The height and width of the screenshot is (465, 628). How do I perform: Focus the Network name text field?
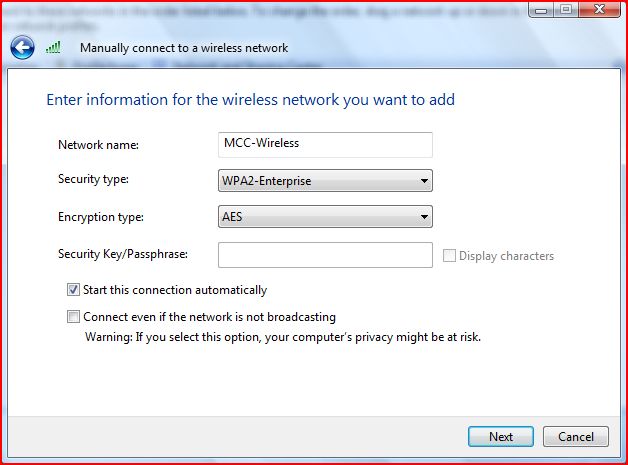325,145
